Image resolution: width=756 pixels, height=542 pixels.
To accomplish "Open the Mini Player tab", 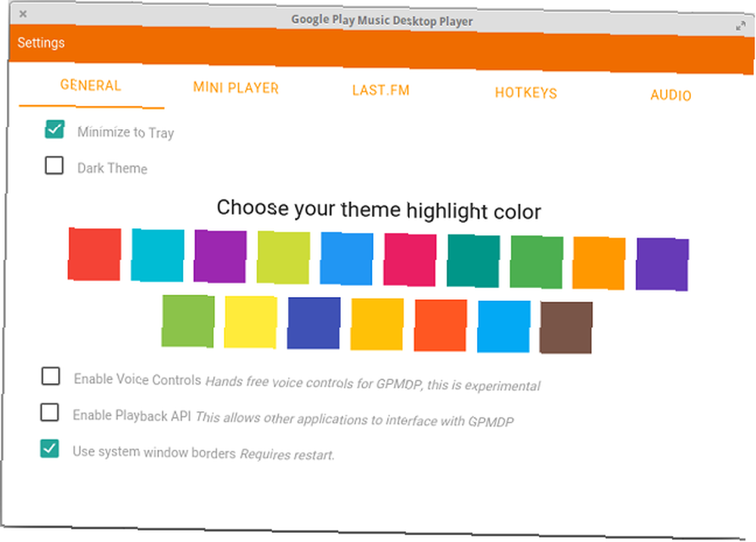I will pos(236,88).
